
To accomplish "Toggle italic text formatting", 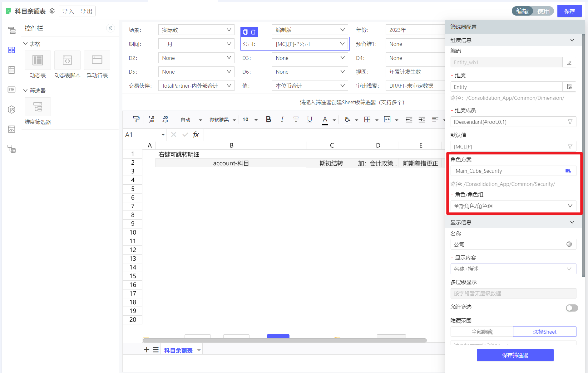I will pyautogui.click(x=282, y=119).
